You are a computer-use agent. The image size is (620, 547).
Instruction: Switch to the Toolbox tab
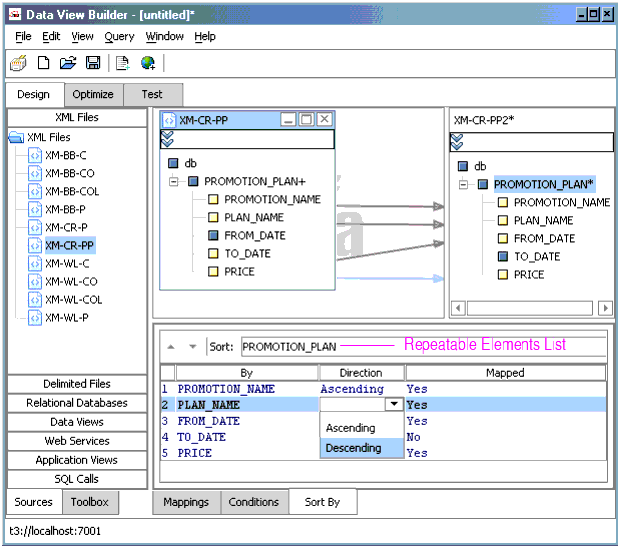pos(90,502)
